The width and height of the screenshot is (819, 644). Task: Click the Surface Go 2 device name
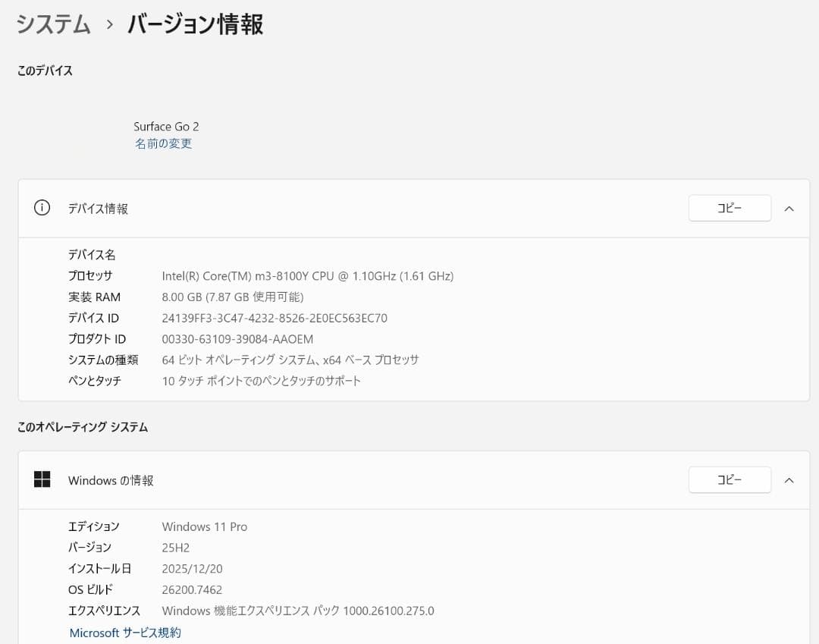(x=166, y=126)
